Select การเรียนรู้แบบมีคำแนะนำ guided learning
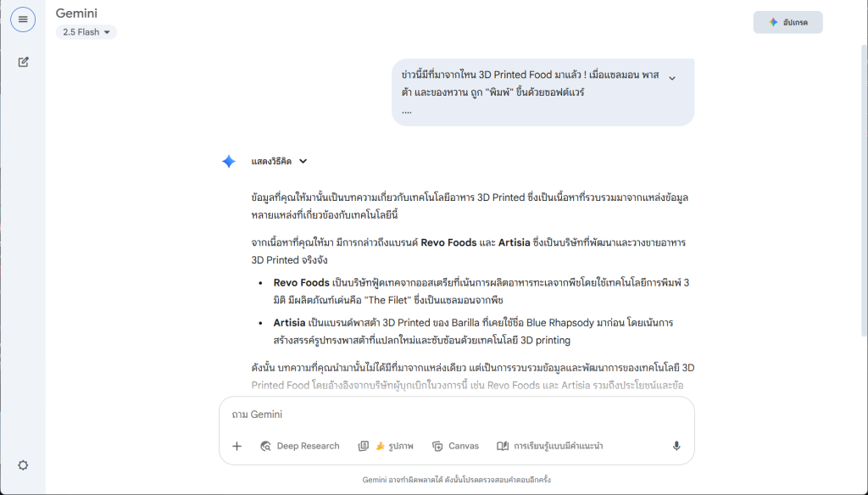 click(549, 446)
